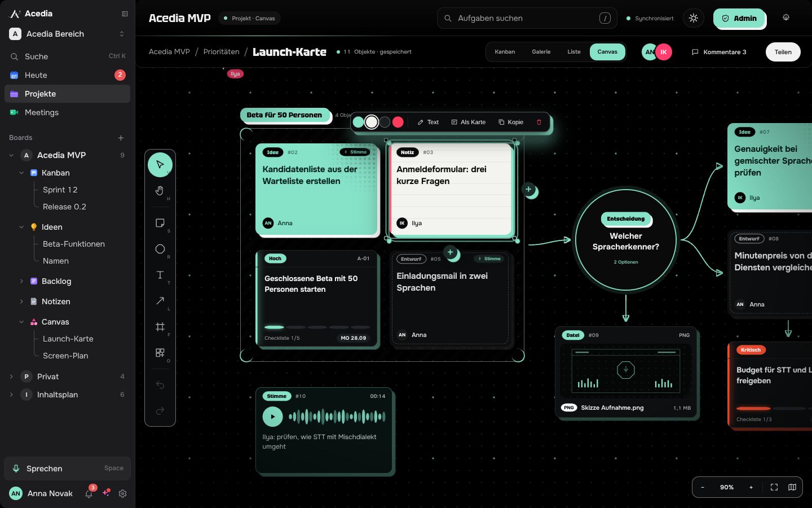Image resolution: width=812 pixels, height=508 pixels.
Task: Focus the Aufgaben suchen search field
Action: tap(527, 18)
